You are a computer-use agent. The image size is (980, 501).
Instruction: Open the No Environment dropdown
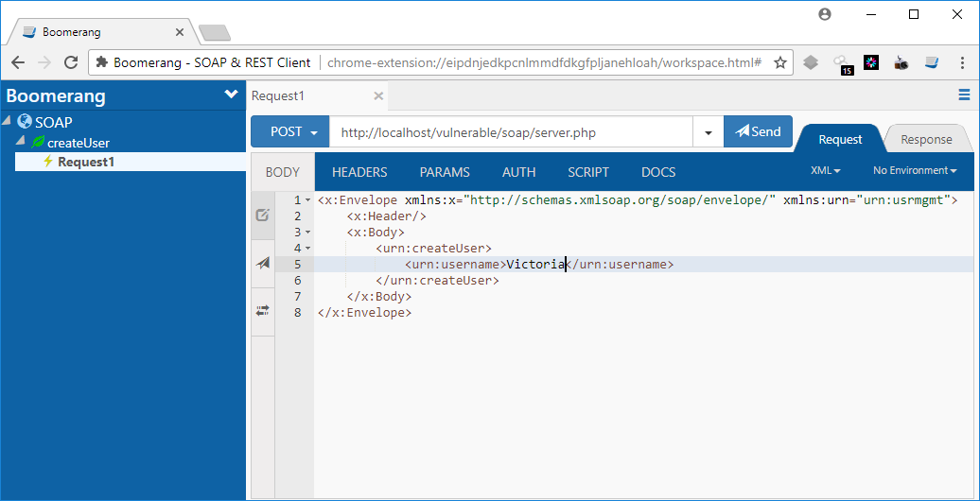tap(915, 170)
